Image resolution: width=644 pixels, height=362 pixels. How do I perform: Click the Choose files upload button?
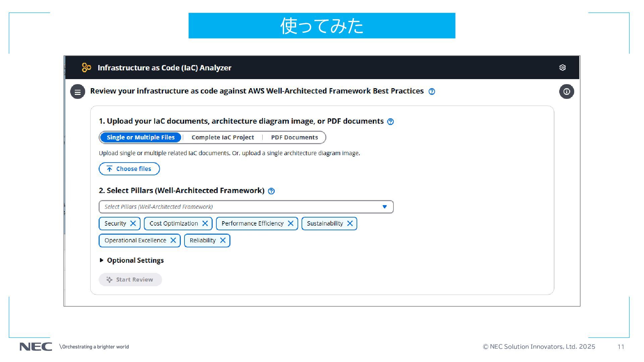[129, 169]
